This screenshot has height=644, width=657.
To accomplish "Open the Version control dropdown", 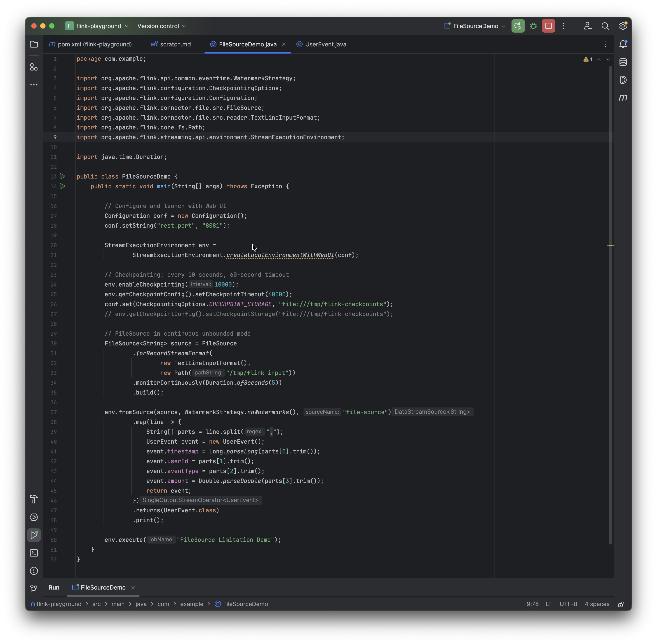I will [161, 26].
